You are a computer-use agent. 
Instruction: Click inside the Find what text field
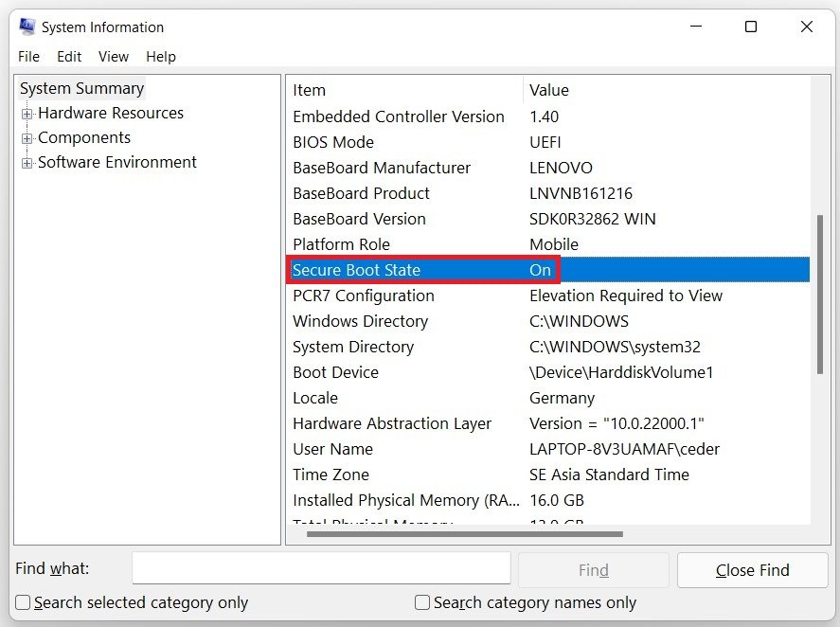tap(321, 568)
